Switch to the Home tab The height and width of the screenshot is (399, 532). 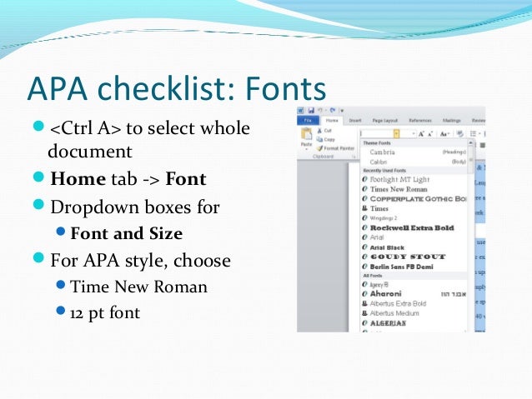pyautogui.click(x=332, y=120)
